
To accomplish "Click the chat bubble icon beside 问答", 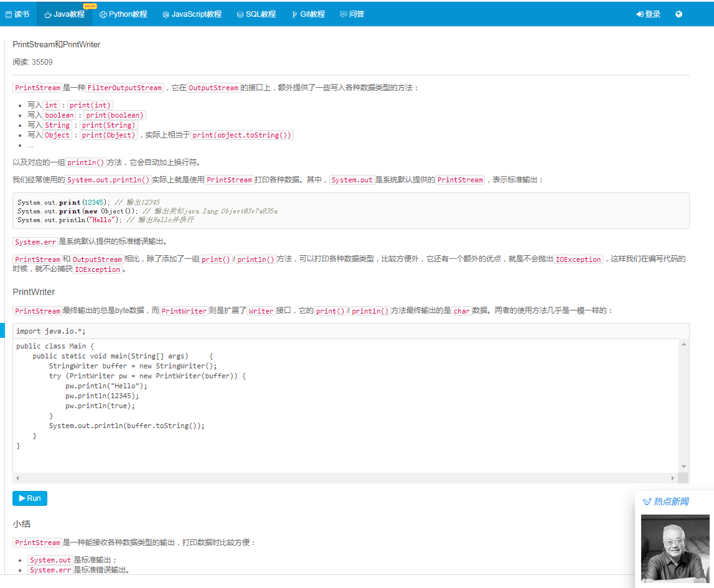I will pos(344,14).
